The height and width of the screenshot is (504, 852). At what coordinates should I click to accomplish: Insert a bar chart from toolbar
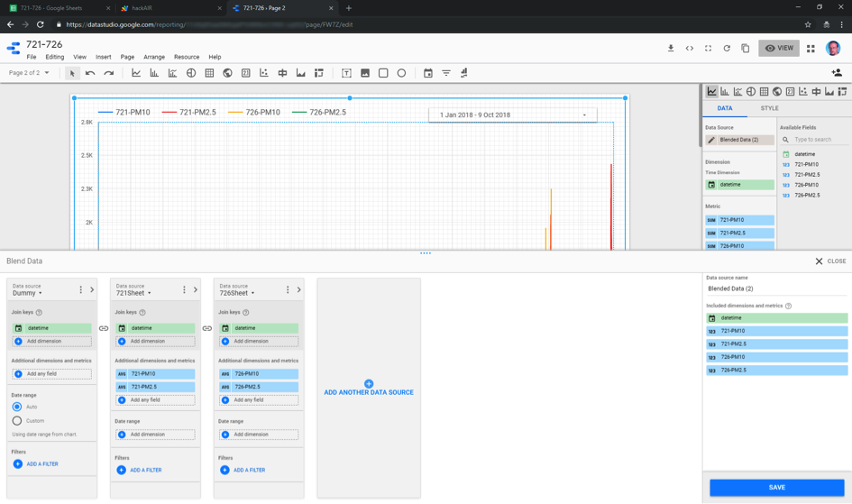154,73
